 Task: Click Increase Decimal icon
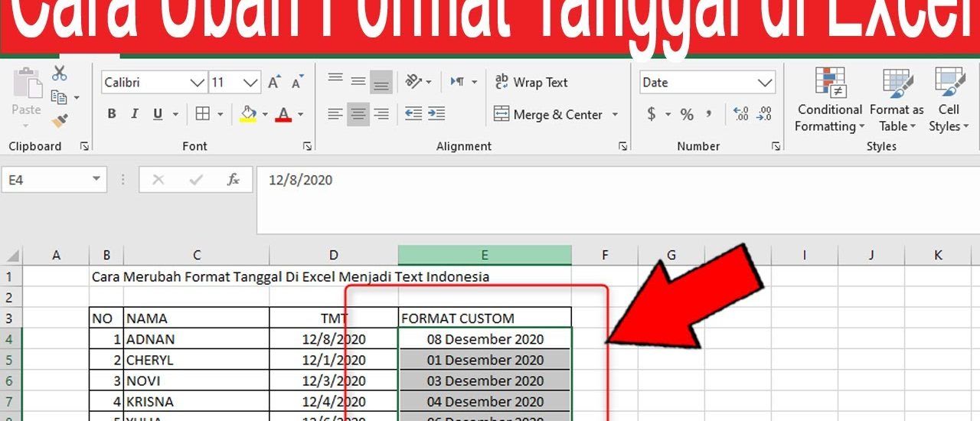(741, 114)
